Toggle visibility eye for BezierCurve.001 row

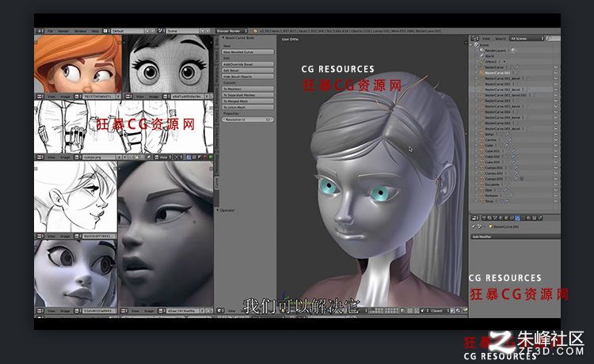556,73
